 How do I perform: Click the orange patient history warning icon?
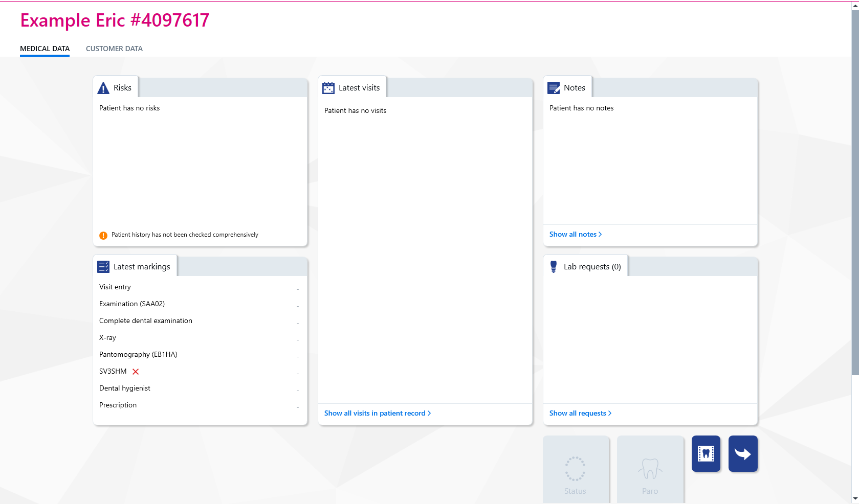[x=103, y=236]
